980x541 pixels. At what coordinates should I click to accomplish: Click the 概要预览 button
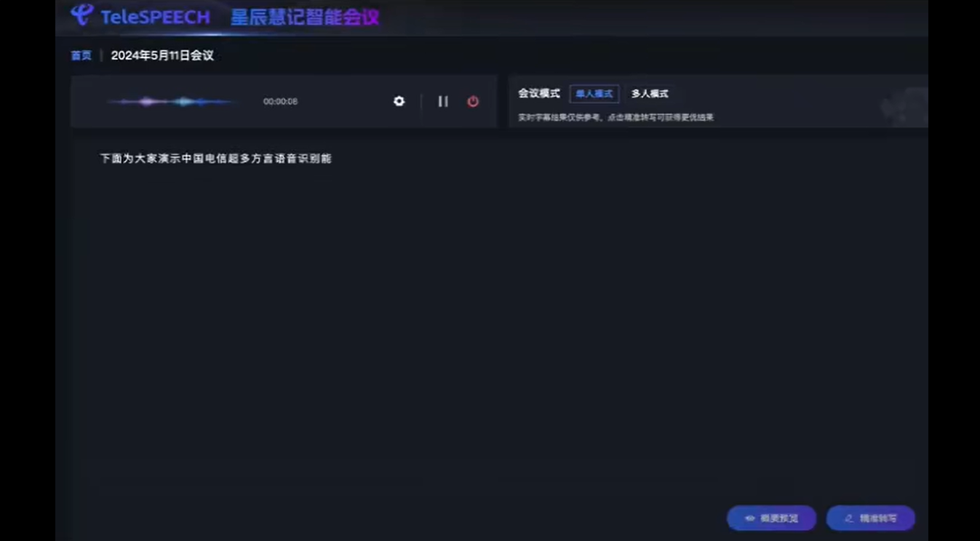(771, 518)
